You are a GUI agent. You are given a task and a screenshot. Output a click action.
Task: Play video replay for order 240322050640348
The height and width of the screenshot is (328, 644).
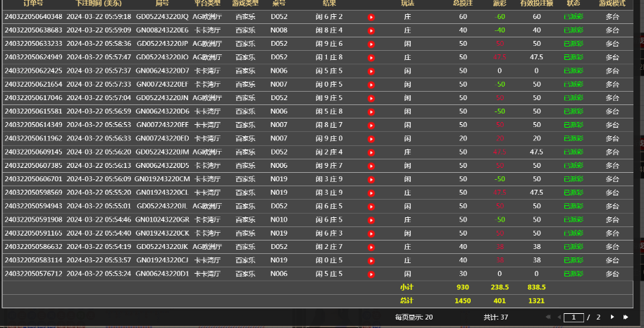[371, 16]
